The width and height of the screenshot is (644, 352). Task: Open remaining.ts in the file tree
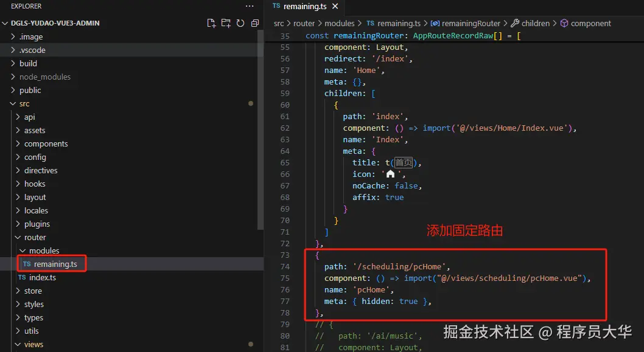click(55, 264)
